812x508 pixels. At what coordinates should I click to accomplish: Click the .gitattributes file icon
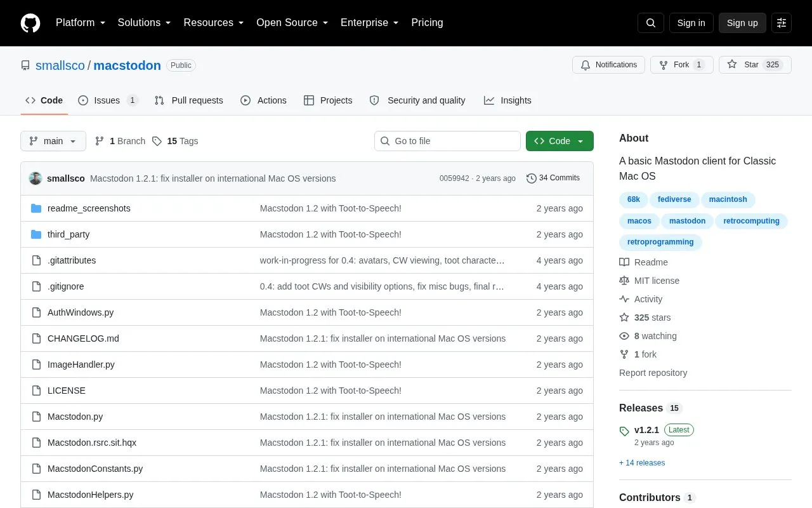pyautogui.click(x=36, y=260)
